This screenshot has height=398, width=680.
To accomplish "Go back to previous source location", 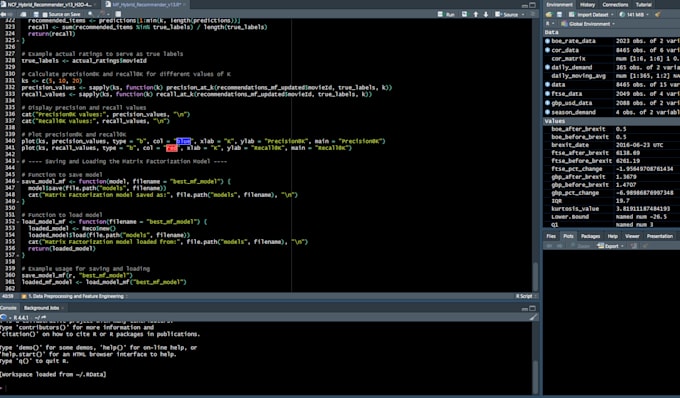I will (4, 14).
